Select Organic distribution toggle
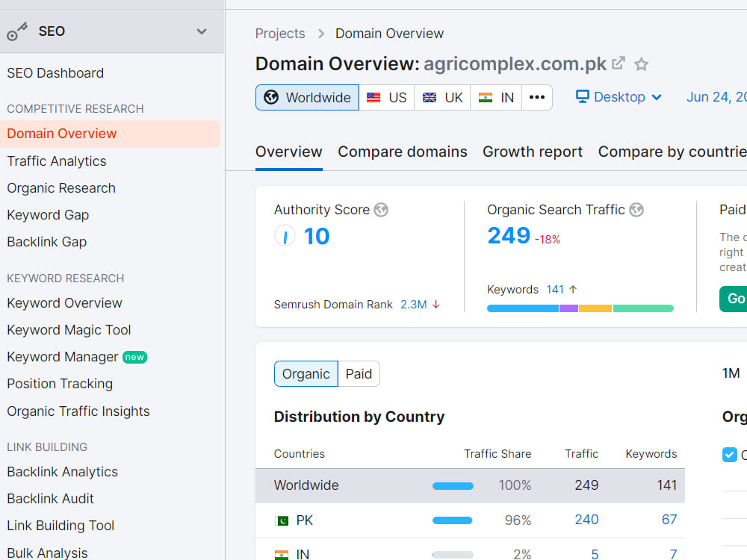This screenshot has width=747, height=560. [306, 374]
